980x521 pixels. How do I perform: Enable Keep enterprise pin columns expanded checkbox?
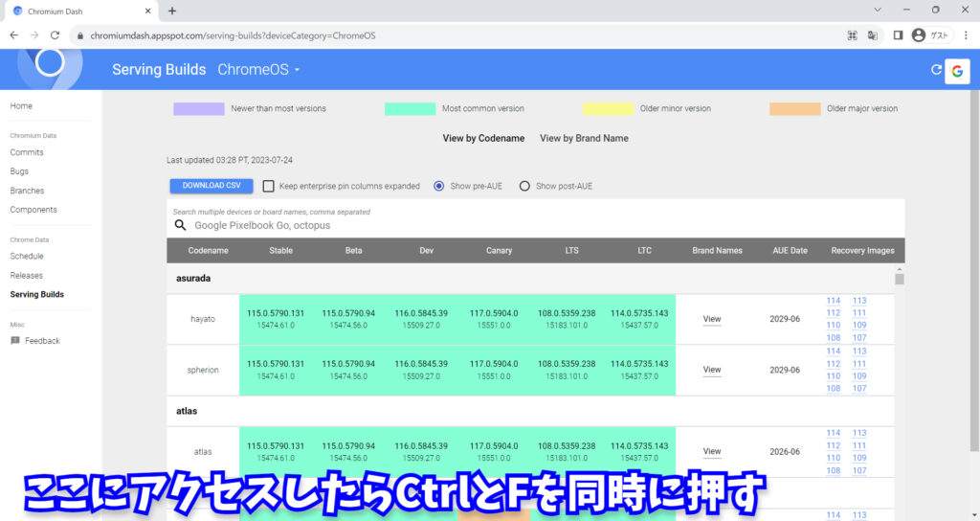(x=269, y=186)
